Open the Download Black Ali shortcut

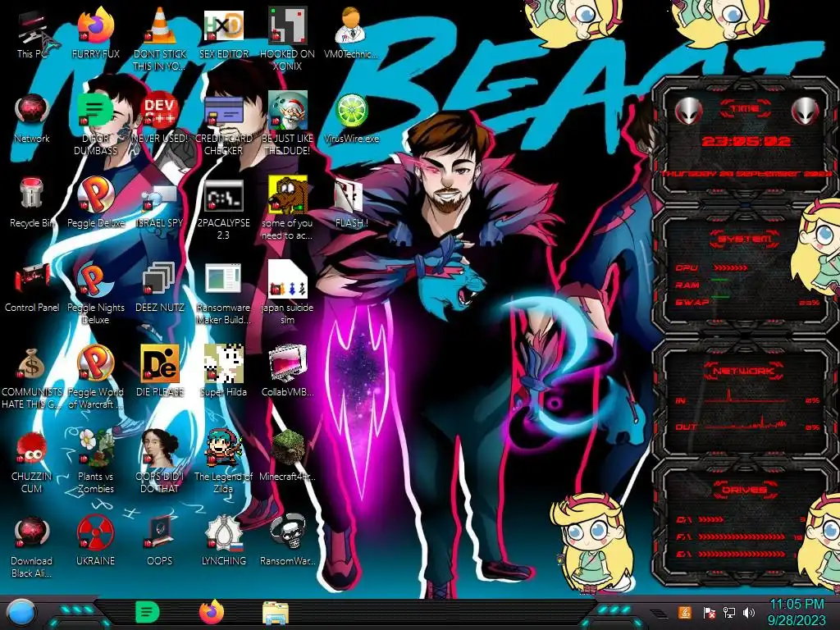pos(32,546)
